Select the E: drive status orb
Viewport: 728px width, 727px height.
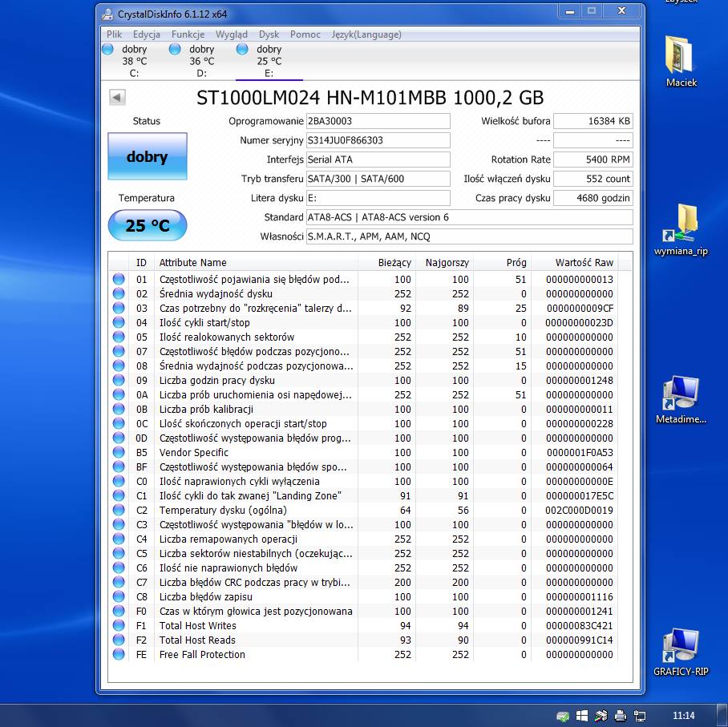pos(242,49)
